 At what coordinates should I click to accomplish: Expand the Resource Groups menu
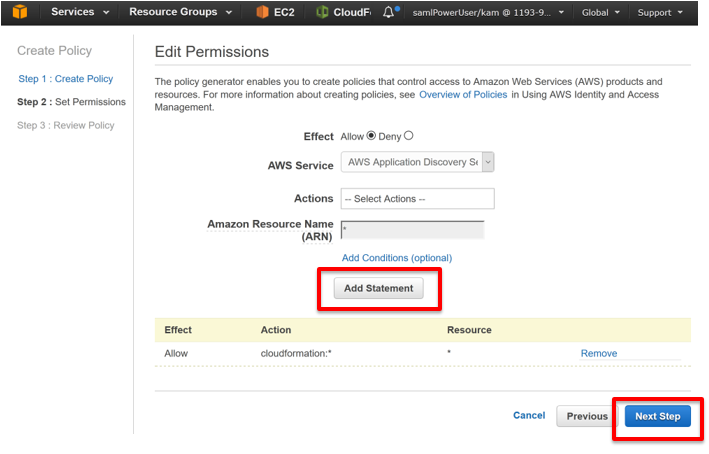click(180, 12)
